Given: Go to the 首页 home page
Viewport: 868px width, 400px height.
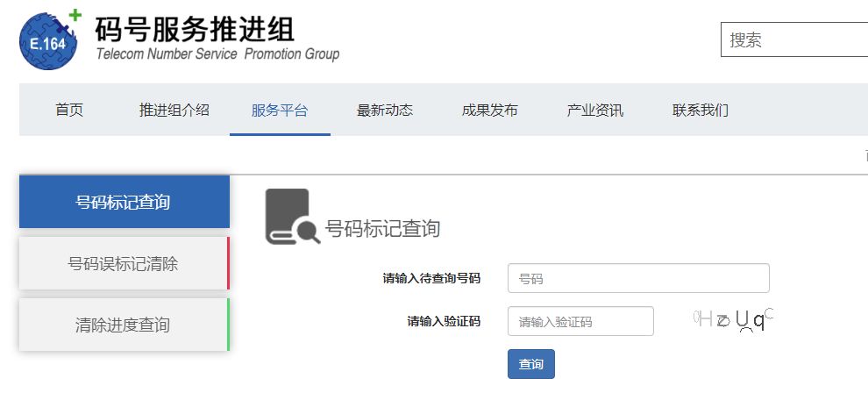Looking at the screenshot, I should pos(69,111).
